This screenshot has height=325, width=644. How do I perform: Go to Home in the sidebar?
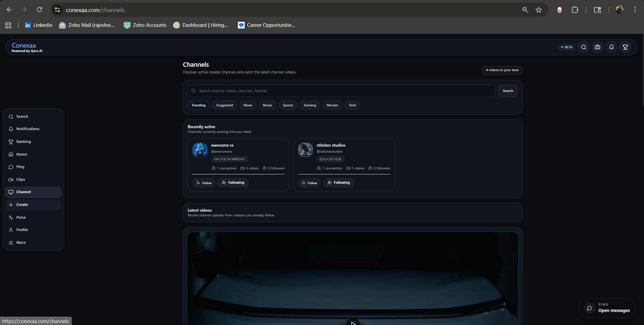point(33,154)
